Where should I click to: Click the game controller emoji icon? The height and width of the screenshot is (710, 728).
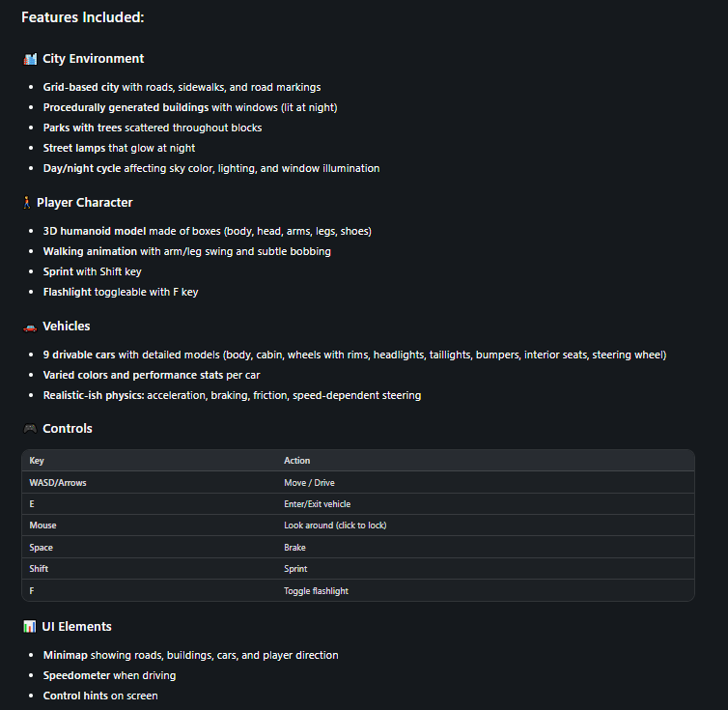pos(30,429)
